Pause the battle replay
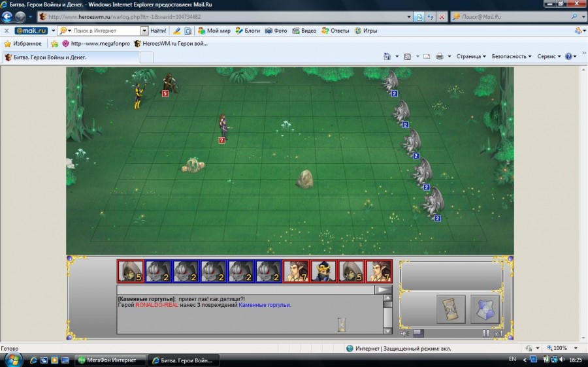588x367 pixels. (486, 333)
